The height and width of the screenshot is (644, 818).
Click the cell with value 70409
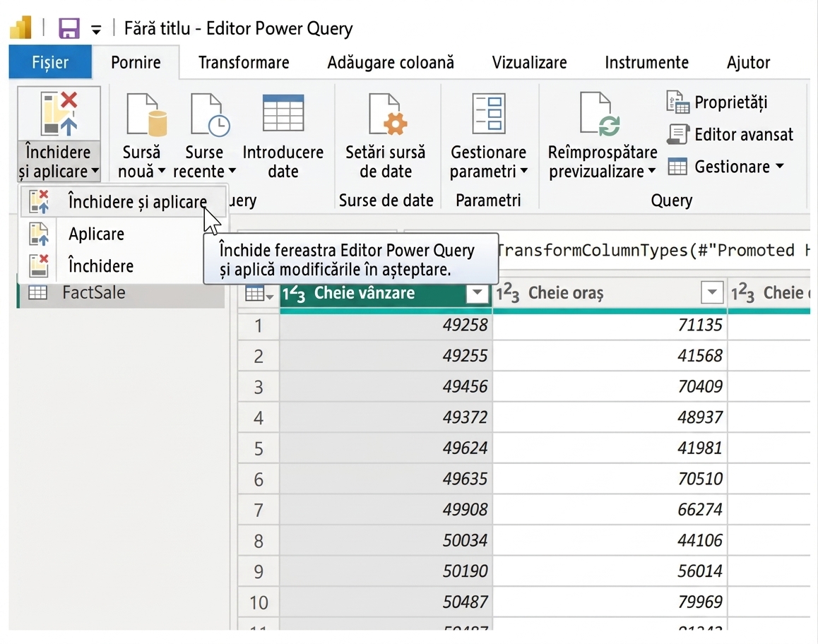[x=610, y=387]
